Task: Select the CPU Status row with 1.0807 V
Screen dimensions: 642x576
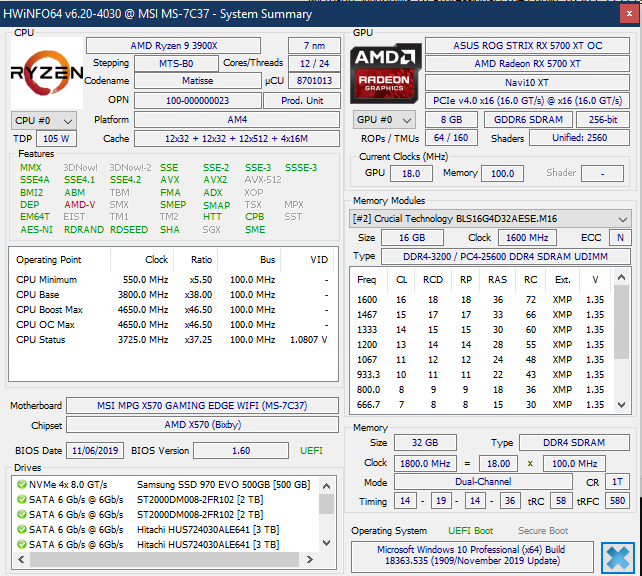Action: click(x=172, y=340)
